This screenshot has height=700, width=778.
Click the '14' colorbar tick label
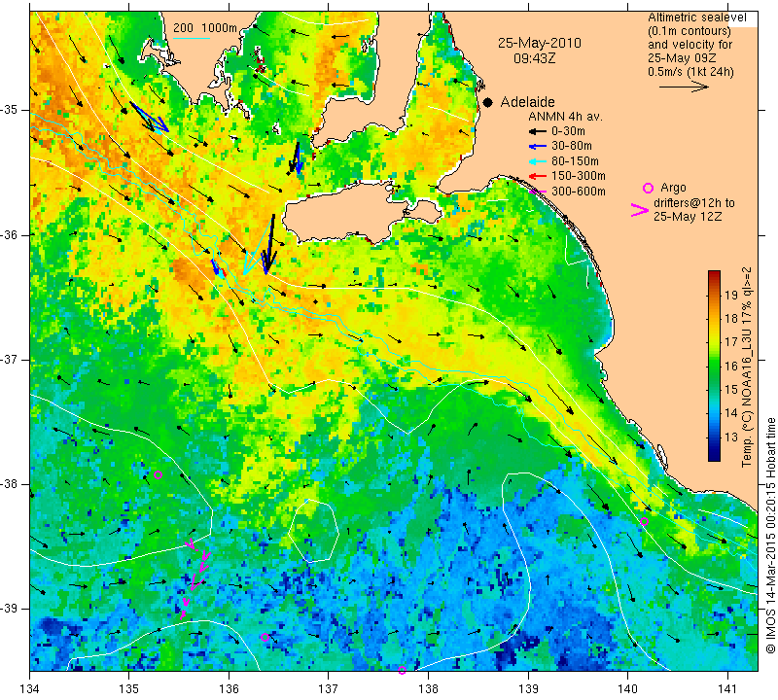(731, 413)
